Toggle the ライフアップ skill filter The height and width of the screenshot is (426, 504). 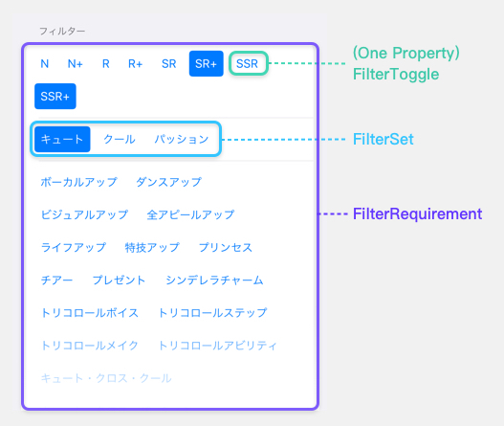pyautogui.click(x=74, y=247)
